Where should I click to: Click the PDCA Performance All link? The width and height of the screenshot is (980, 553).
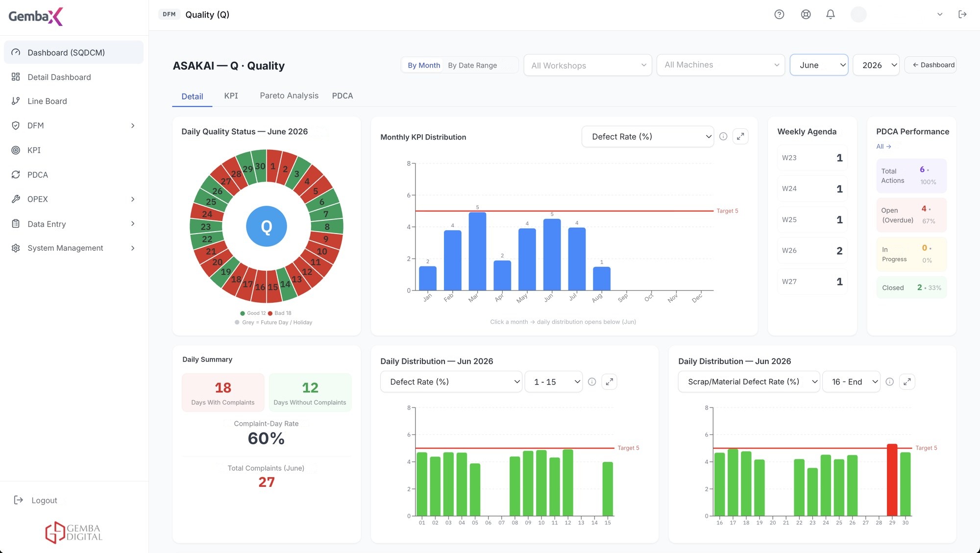click(x=883, y=146)
